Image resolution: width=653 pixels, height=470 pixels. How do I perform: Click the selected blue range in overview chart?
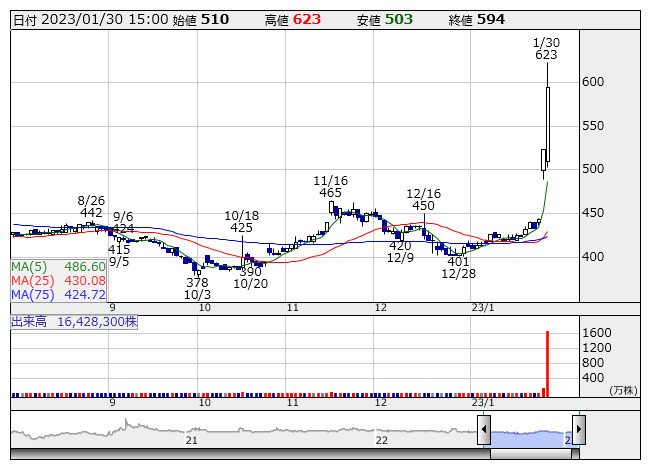coord(531,439)
